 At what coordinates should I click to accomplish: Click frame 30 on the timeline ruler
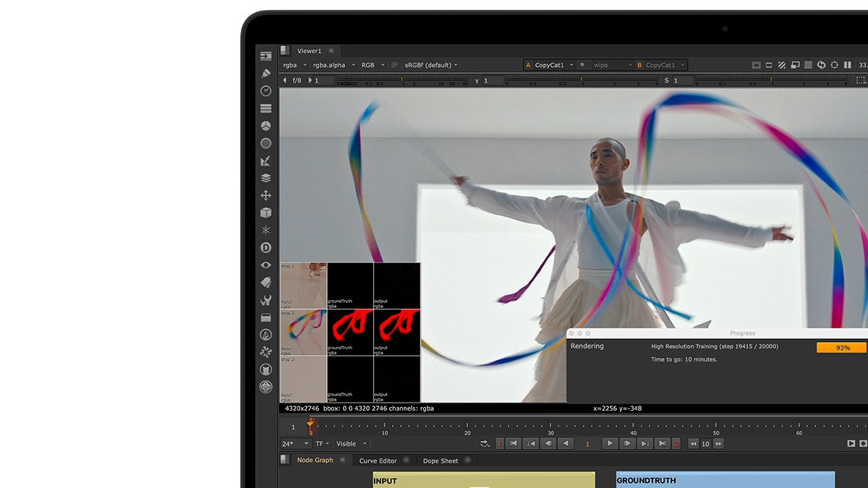coord(550,427)
